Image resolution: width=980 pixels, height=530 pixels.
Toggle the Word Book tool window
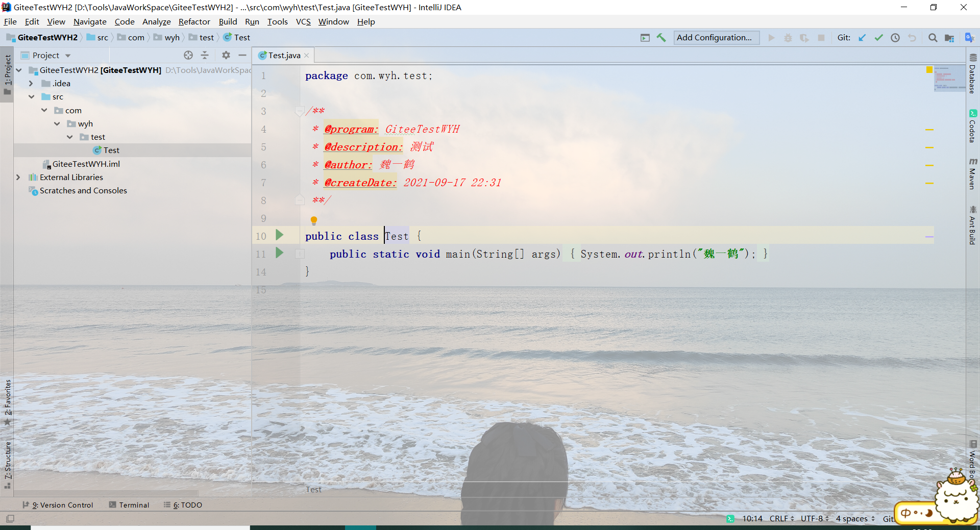pyautogui.click(x=973, y=459)
